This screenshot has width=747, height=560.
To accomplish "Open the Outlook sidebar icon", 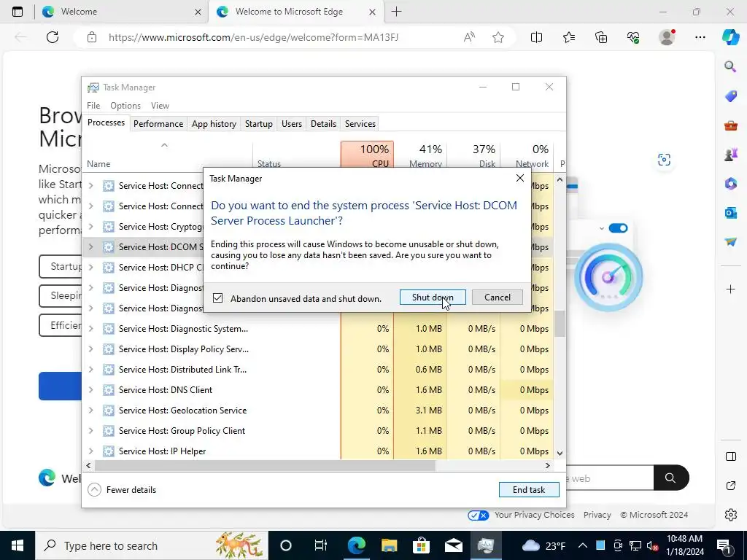I will click(x=730, y=212).
